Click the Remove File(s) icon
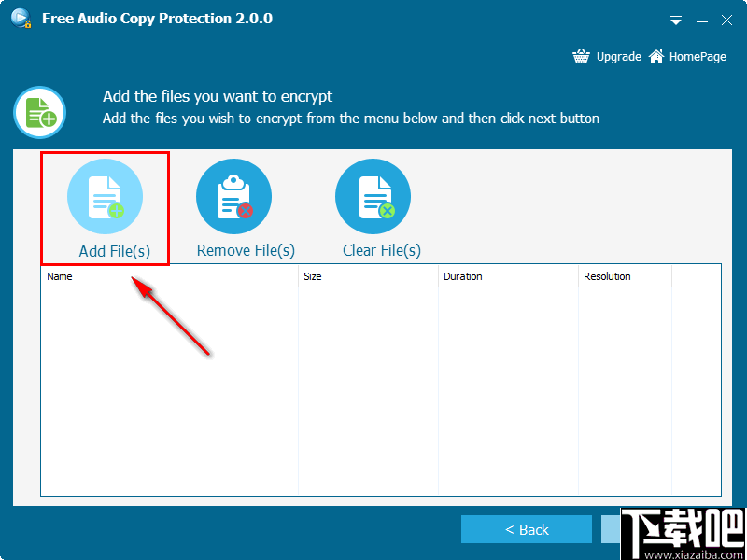 pyautogui.click(x=233, y=196)
